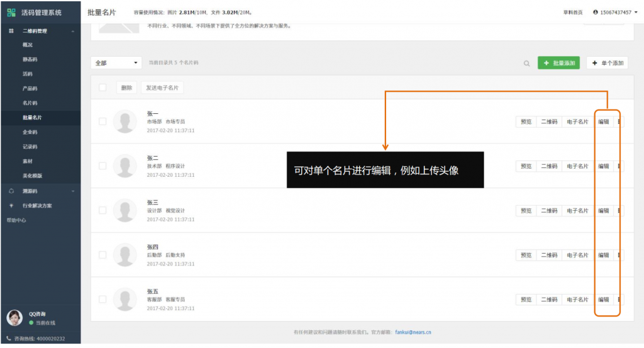Viewport: 644px width, 348px height.
Task: Click the 删除 button
Action: click(x=126, y=87)
